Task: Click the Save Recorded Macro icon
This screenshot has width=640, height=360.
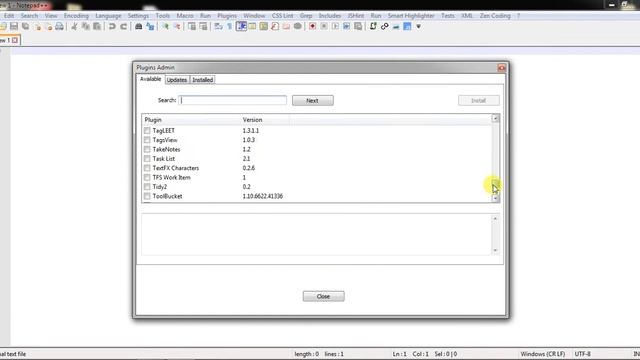Action: point(358,27)
